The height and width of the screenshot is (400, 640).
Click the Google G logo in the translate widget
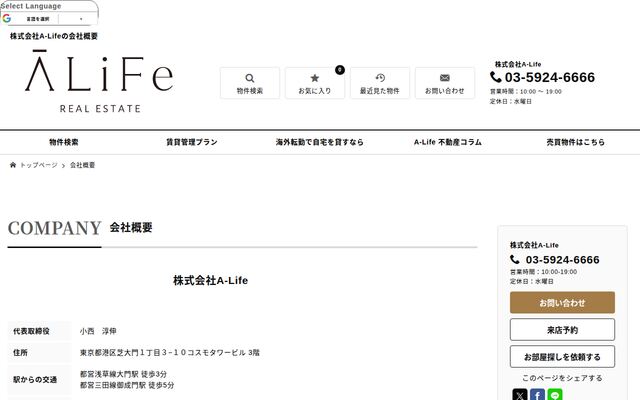7,19
